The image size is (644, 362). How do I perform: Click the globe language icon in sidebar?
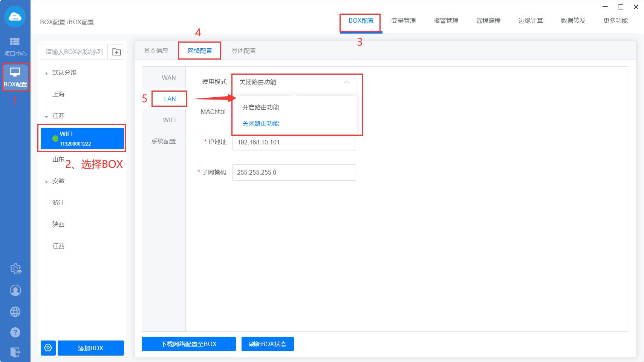pos(15,312)
